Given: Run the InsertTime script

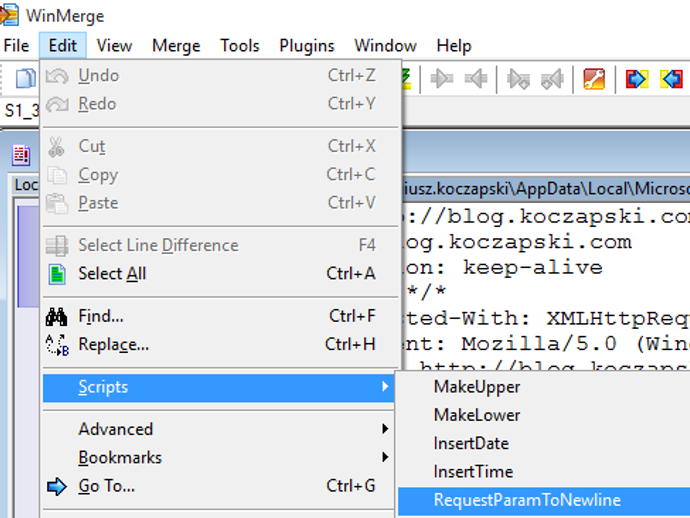Looking at the screenshot, I should [544, 472].
